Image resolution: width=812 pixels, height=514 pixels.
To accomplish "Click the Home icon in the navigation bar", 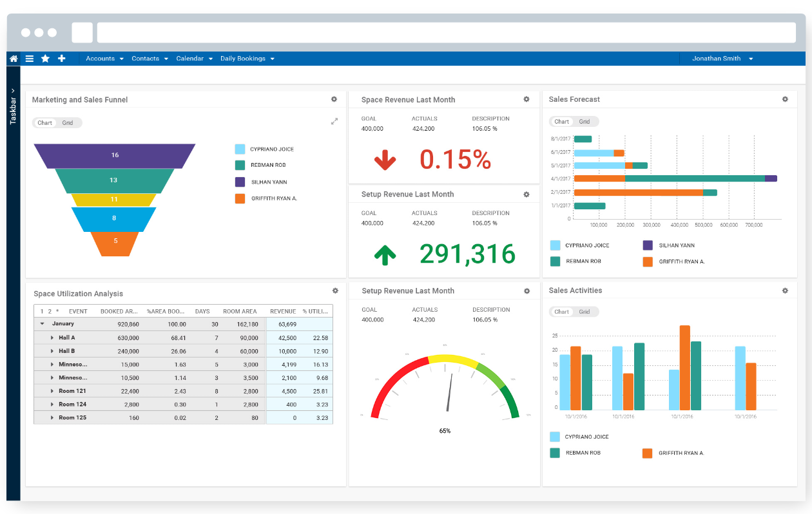I will pos(14,59).
